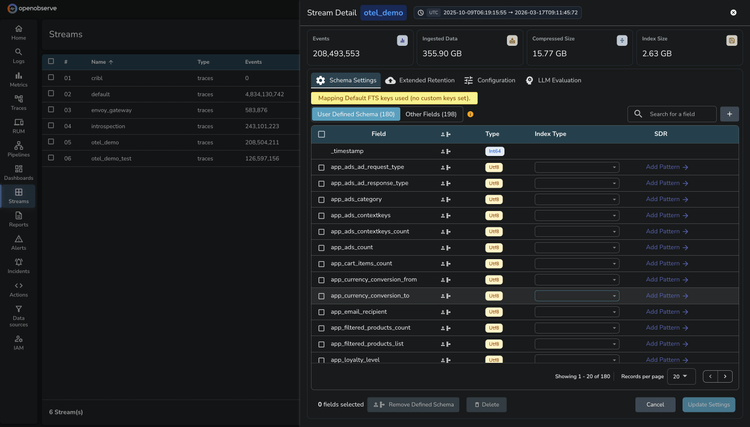Click Delete button
This screenshot has height=427, width=750.
486,405
